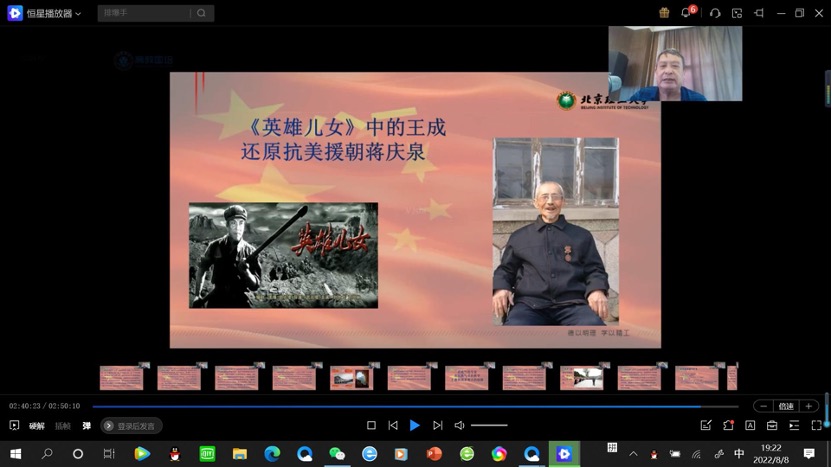The image size is (832, 468).
Task: Open the toolbox icon in player controls
Action: (x=772, y=425)
